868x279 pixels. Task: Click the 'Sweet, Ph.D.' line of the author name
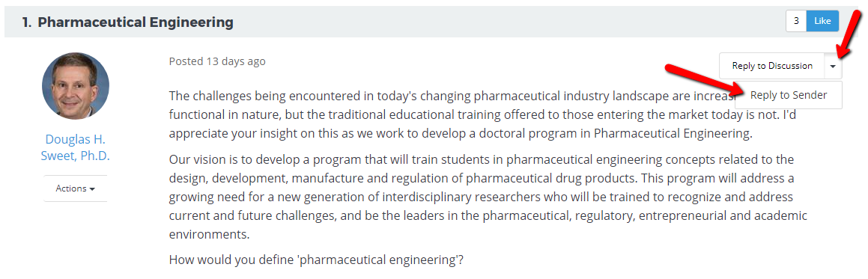[76, 156]
